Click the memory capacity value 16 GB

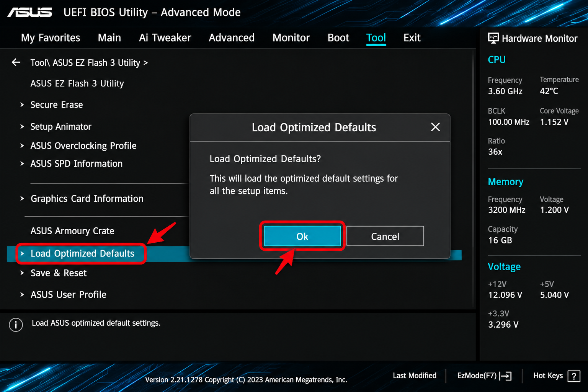tap(500, 240)
